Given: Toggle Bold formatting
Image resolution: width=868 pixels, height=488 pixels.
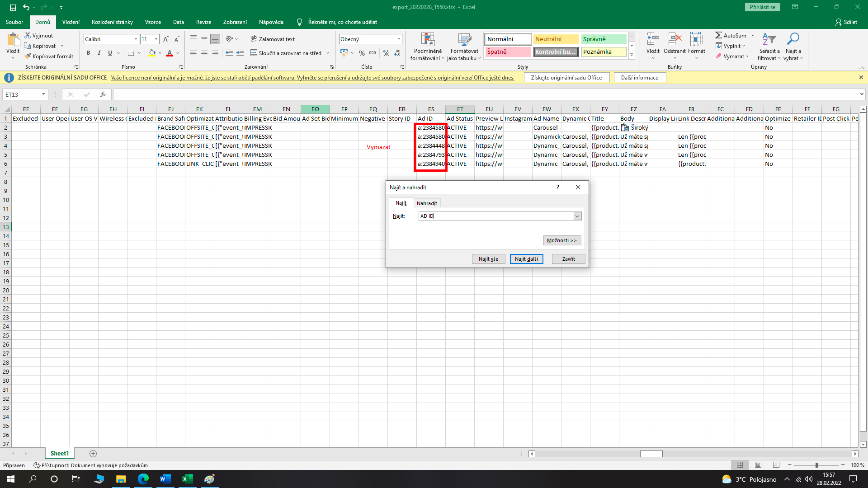Looking at the screenshot, I should pyautogui.click(x=88, y=53).
